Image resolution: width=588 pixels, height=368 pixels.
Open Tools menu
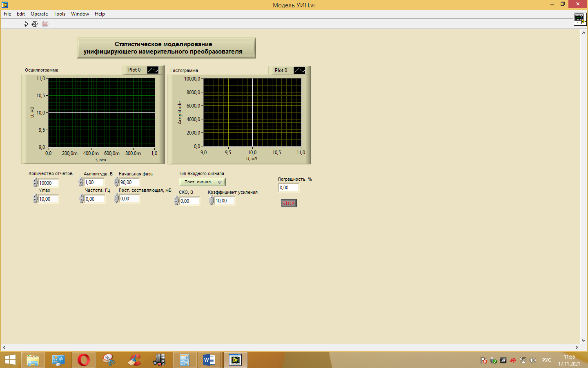coord(59,14)
